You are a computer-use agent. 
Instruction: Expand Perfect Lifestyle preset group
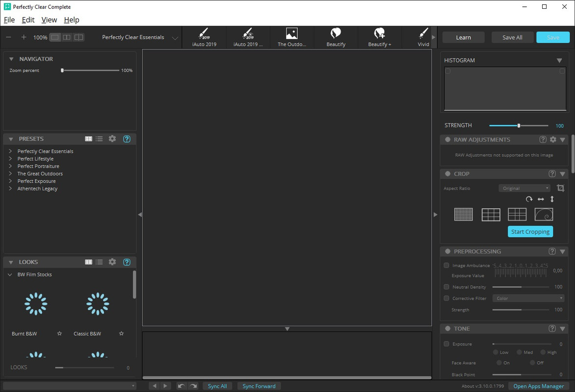[x=10, y=159]
